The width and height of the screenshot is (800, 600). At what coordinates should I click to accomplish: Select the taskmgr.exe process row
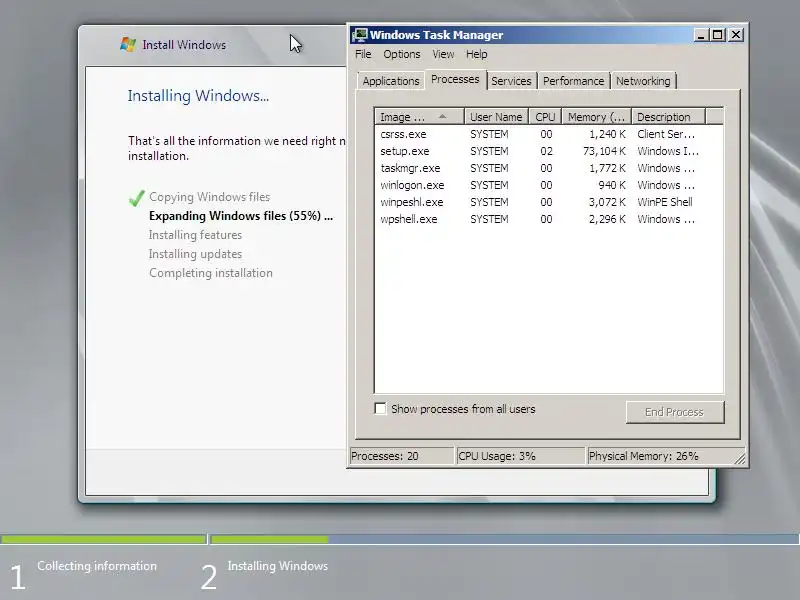tap(549, 168)
